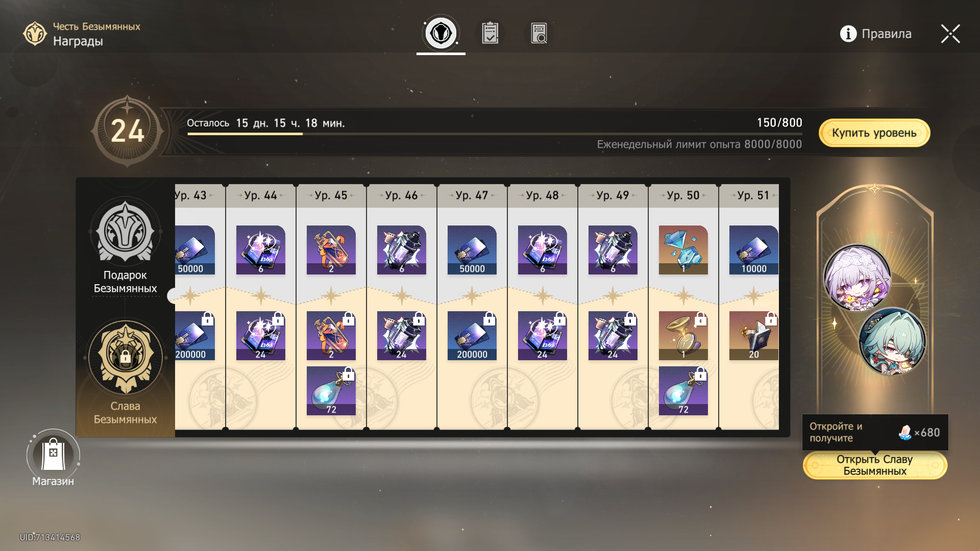980x551 pixels.
Task: Select level 50 free crystal reward
Action: [x=683, y=250]
